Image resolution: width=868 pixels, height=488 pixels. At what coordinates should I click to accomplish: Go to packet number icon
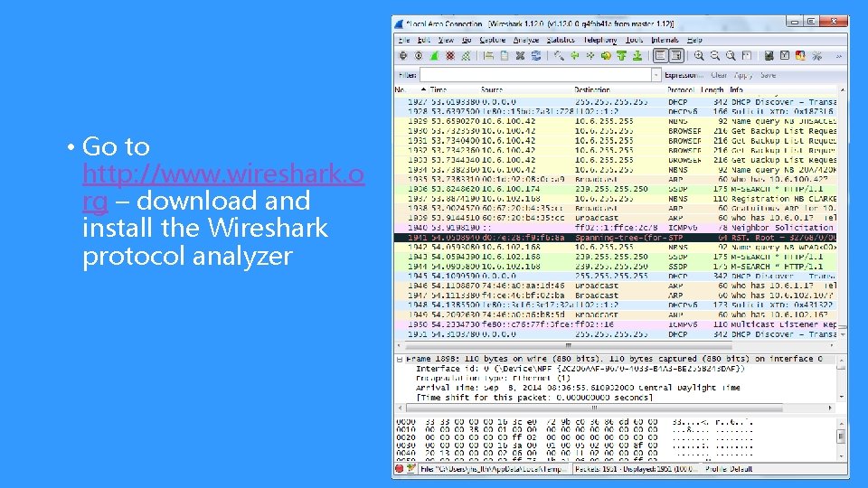[606, 56]
